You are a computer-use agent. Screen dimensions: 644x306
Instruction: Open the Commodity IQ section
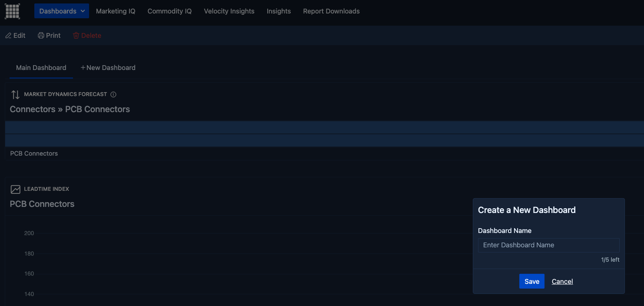[169, 11]
